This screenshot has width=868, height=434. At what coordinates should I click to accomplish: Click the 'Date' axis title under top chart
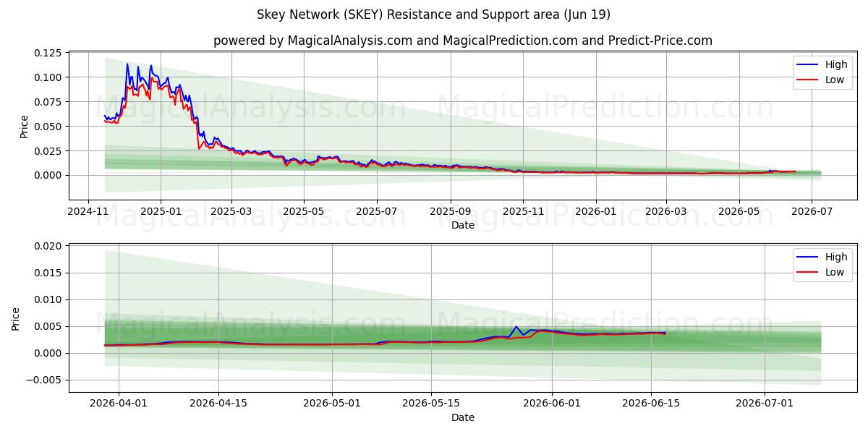click(463, 225)
